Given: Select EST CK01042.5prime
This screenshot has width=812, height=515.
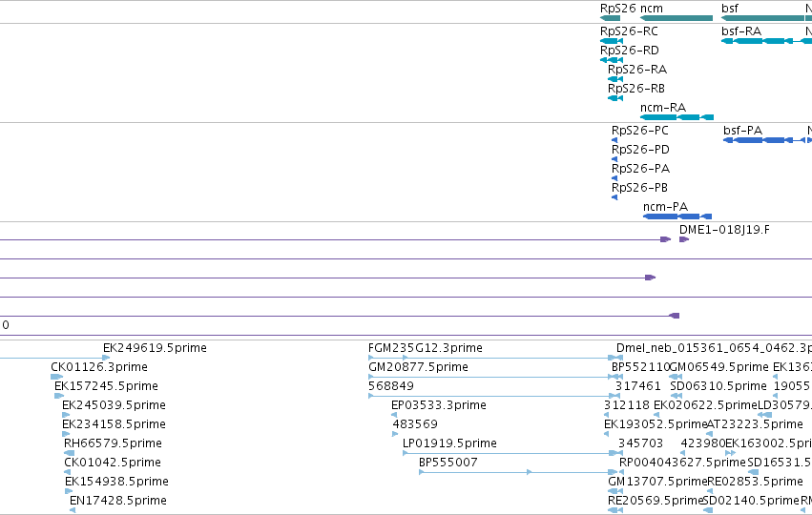Looking at the screenshot, I should 112,463.
